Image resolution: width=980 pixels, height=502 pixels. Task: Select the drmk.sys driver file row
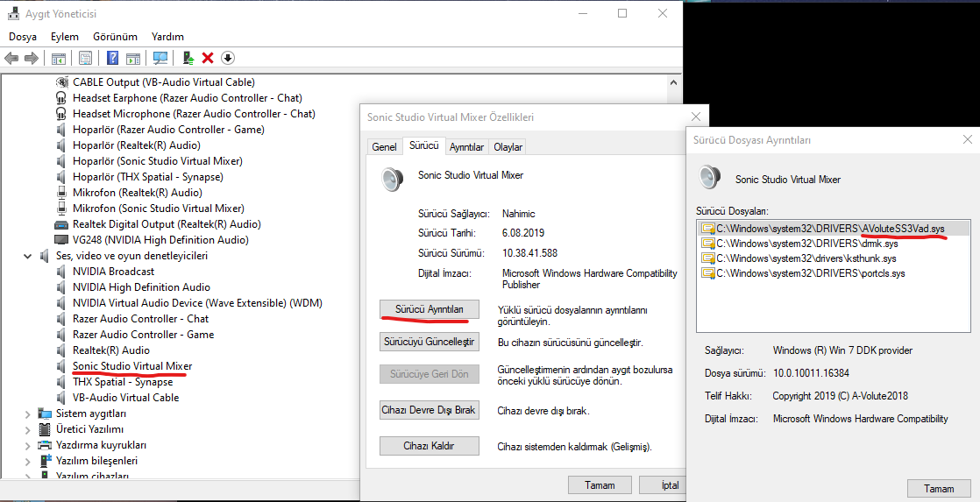pyautogui.click(x=833, y=244)
